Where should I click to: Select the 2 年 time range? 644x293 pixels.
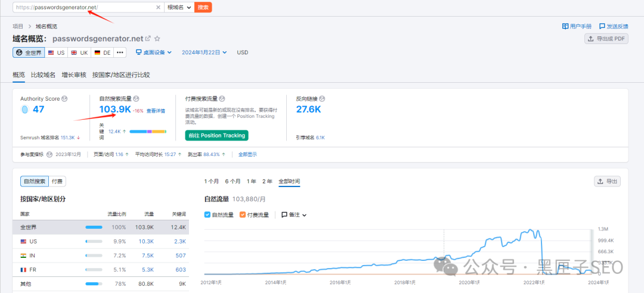point(267,182)
